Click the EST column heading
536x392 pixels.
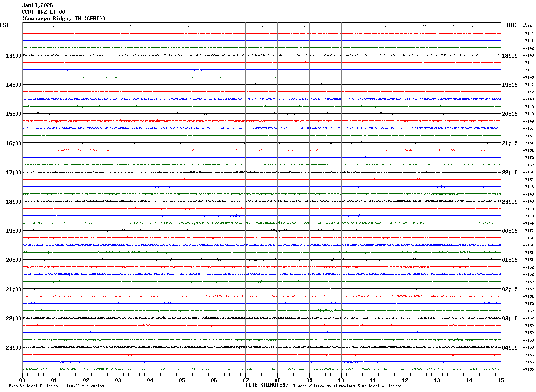[x=4, y=25]
